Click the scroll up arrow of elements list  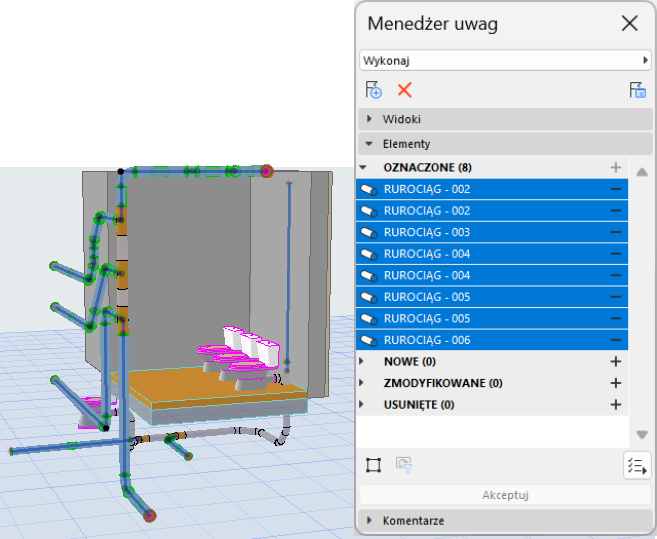642,172
